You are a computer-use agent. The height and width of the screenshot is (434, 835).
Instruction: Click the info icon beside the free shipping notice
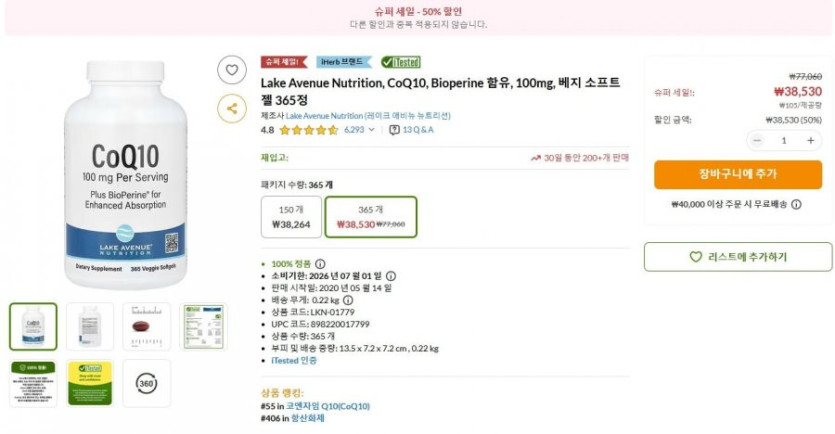click(797, 204)
